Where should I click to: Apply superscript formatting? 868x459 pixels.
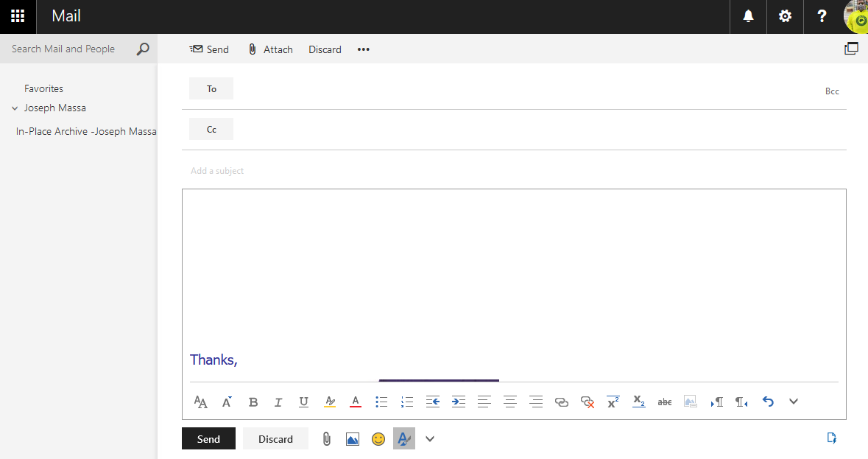click(x=613, y=402)
